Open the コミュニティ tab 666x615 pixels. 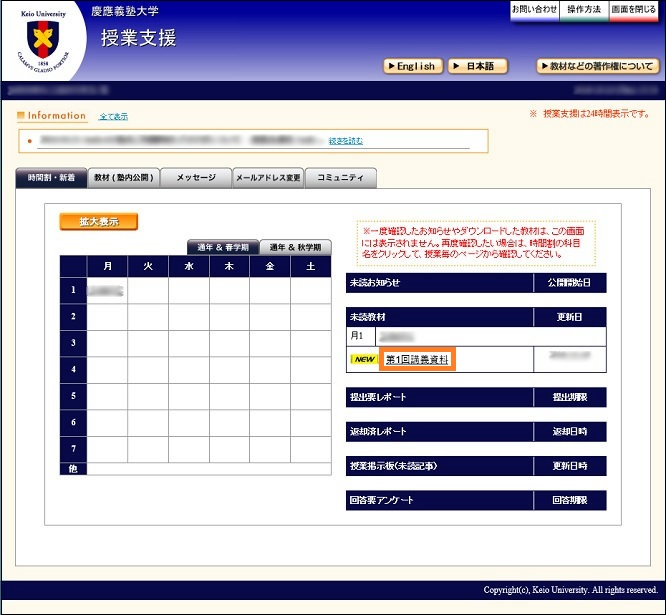[340, 178]
